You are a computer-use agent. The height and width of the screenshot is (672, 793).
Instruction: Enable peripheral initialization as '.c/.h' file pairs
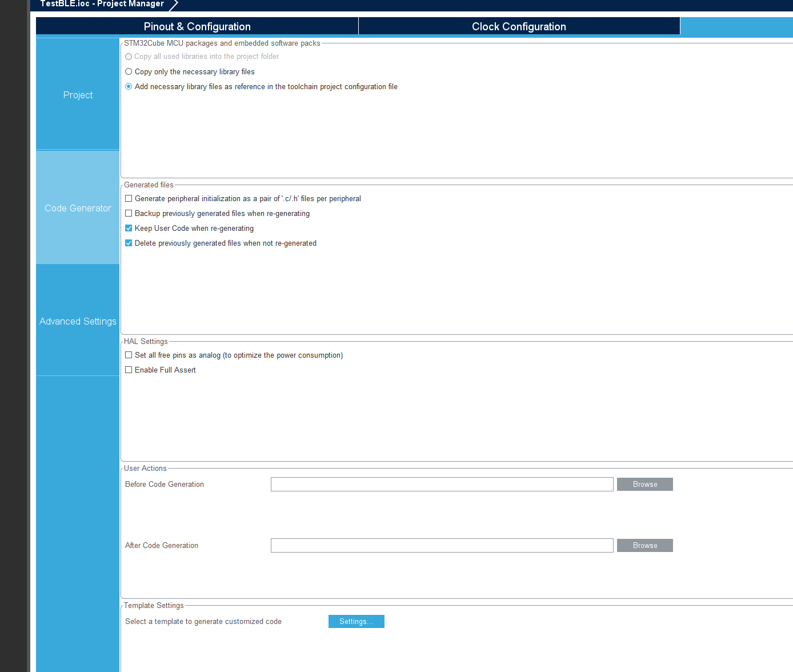tap(128, 198)
